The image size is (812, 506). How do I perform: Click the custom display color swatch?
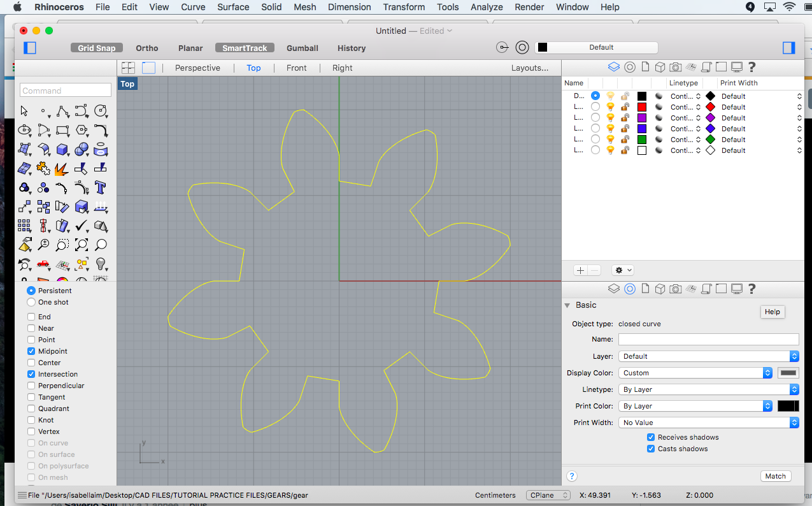pyautogui.click(x=788, y=373)
